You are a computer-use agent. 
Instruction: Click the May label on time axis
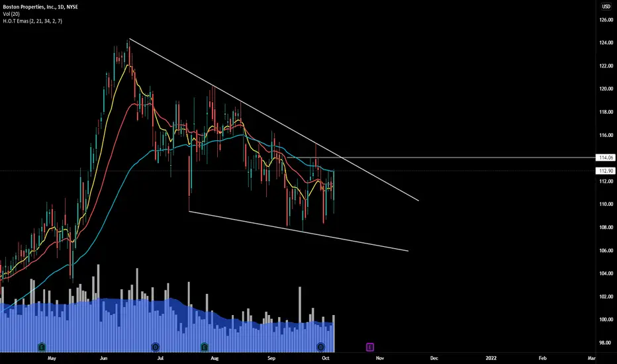click(52, 358)
